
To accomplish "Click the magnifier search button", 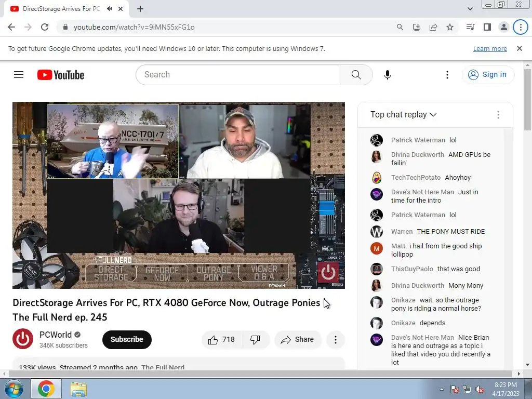I will [x=356, y=75].
